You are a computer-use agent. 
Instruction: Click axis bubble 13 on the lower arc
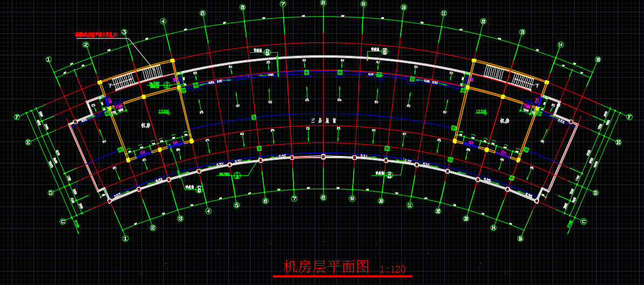[x=466, y=218]
